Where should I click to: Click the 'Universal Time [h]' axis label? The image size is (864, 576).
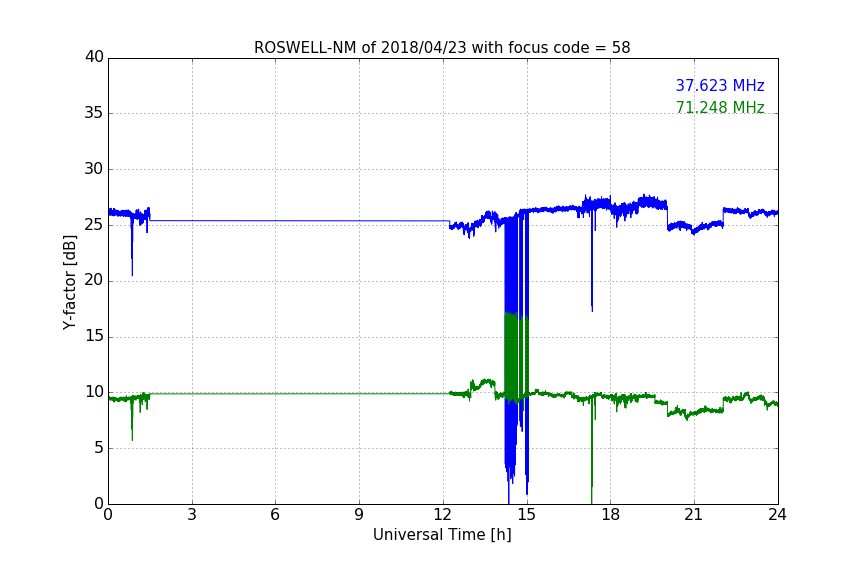pyautogui.click(x=442, y=535)
